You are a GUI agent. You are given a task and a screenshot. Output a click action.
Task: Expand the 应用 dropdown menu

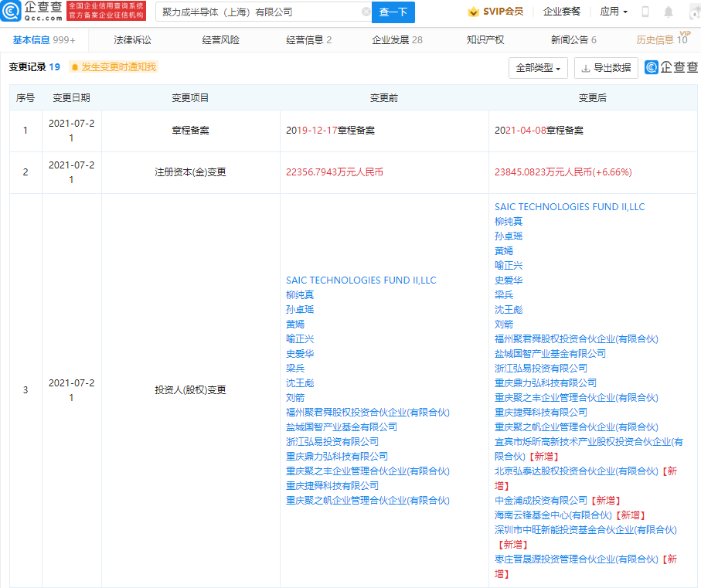[x=614, y=12]
